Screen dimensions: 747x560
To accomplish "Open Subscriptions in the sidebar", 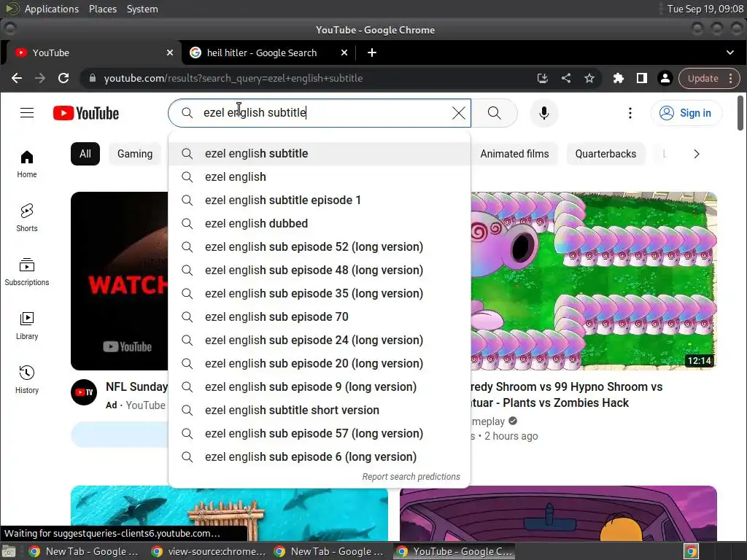I will pyautogui.click(x=27, y=272).
